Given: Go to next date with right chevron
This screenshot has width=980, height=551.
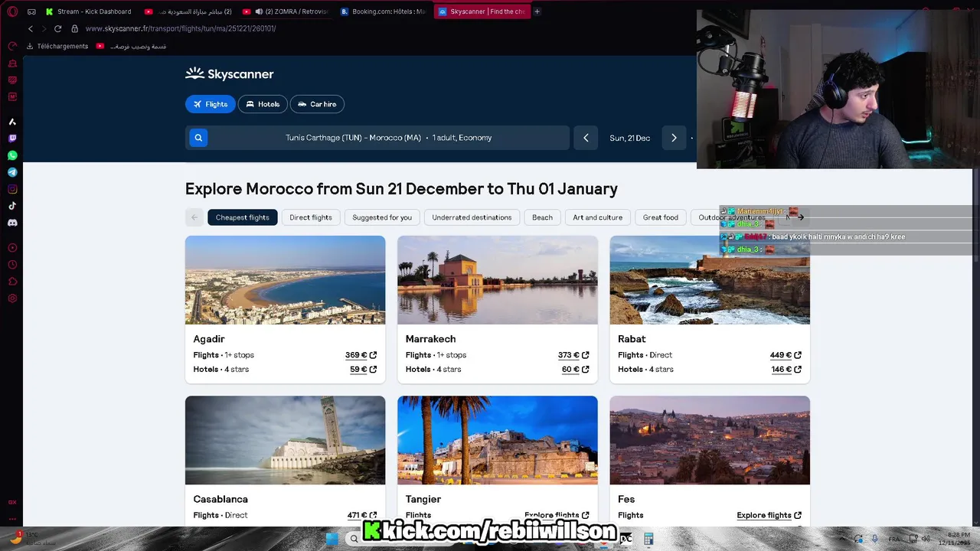Looking at the screenshot, I should pos(674,138).
